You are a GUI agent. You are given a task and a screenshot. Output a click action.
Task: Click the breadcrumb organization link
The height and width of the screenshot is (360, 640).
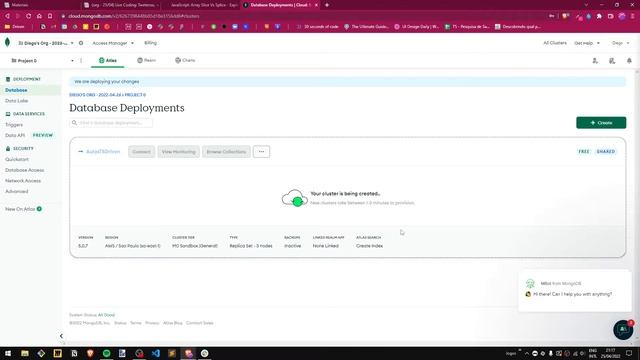95,95
